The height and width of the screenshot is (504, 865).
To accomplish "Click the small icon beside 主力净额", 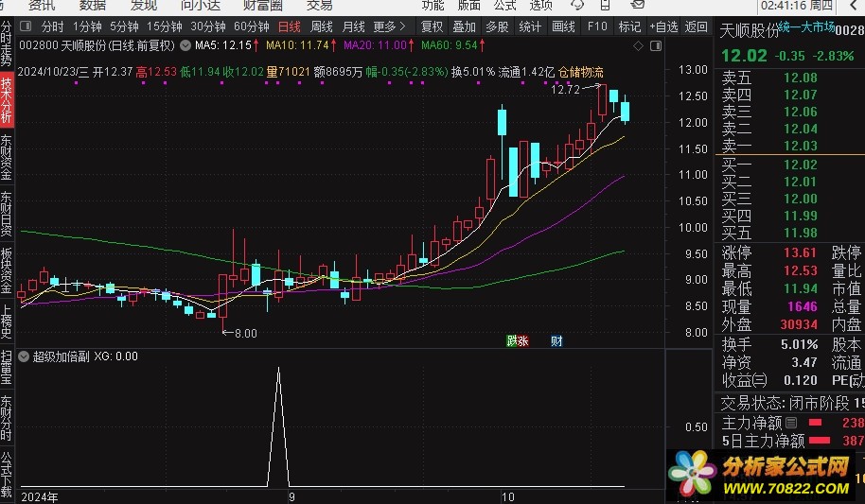I will click(791, 423).
